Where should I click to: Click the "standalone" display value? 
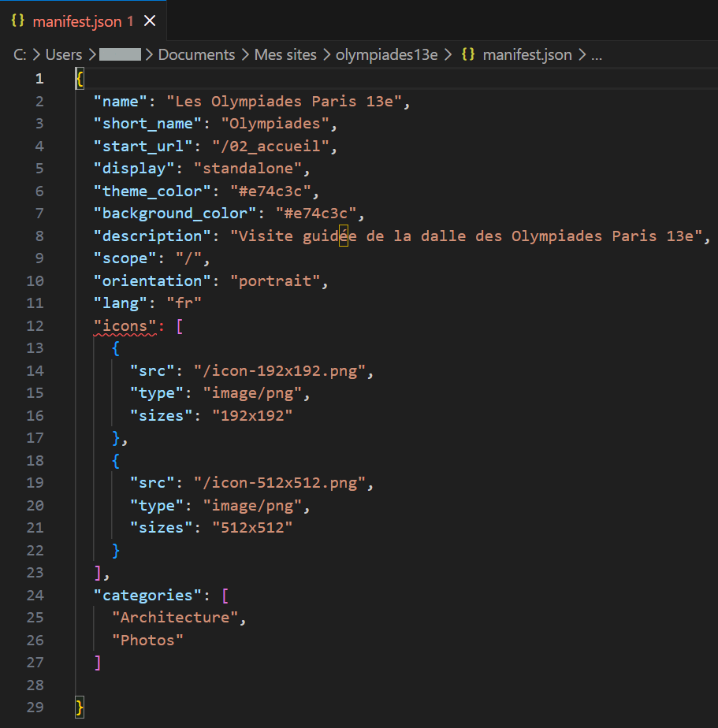pos(252,169)
